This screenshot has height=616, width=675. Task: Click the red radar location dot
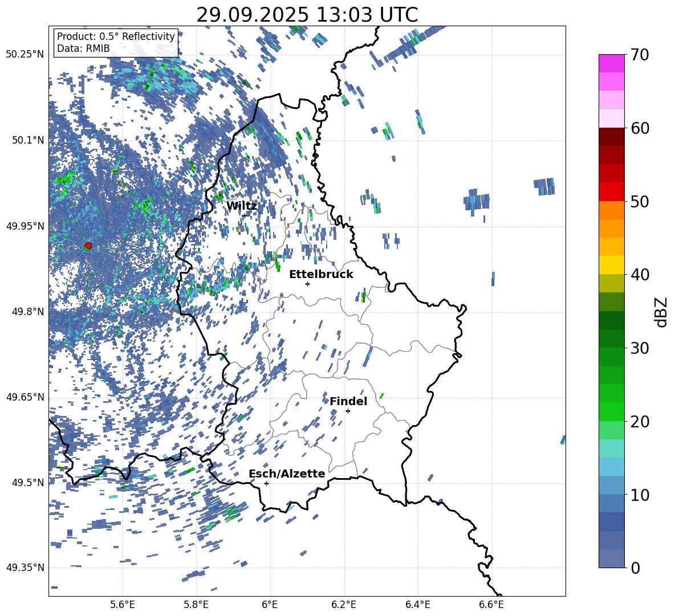click(x=88, y=245)
